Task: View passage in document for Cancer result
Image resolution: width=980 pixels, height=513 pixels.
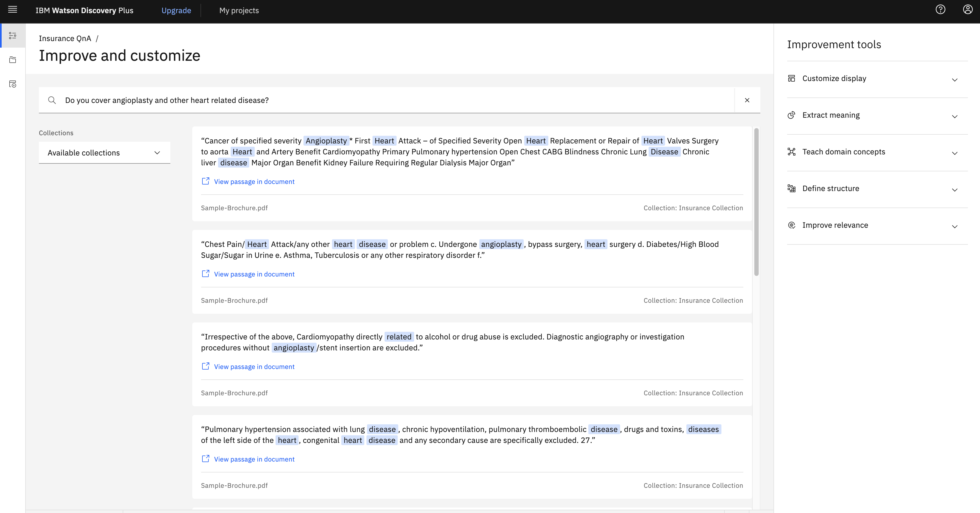Action: 254,182
